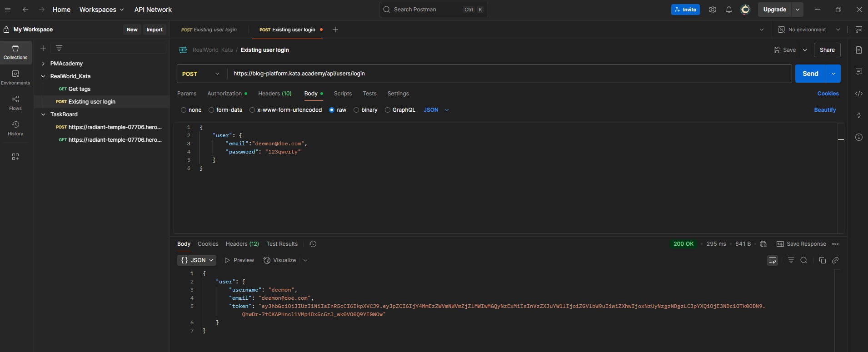Open the response JSON format dropdown

click(197, 260)
